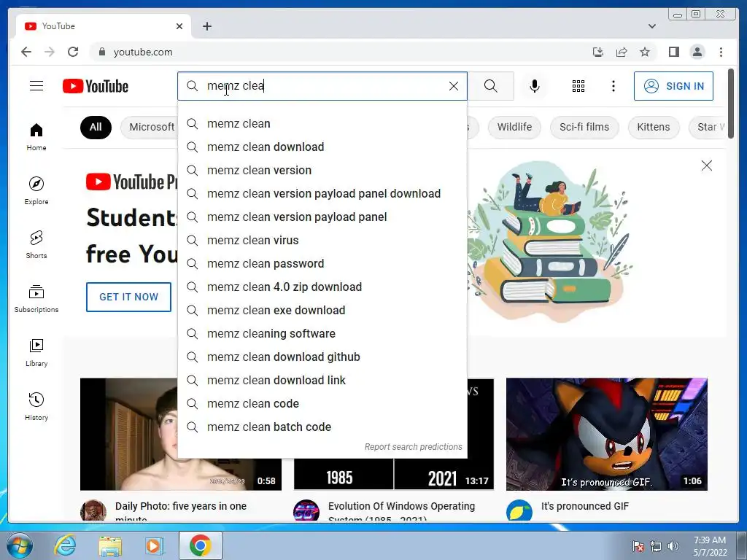
Task: Choose suggestion "memz clean download"
Action: click(322, 147)
